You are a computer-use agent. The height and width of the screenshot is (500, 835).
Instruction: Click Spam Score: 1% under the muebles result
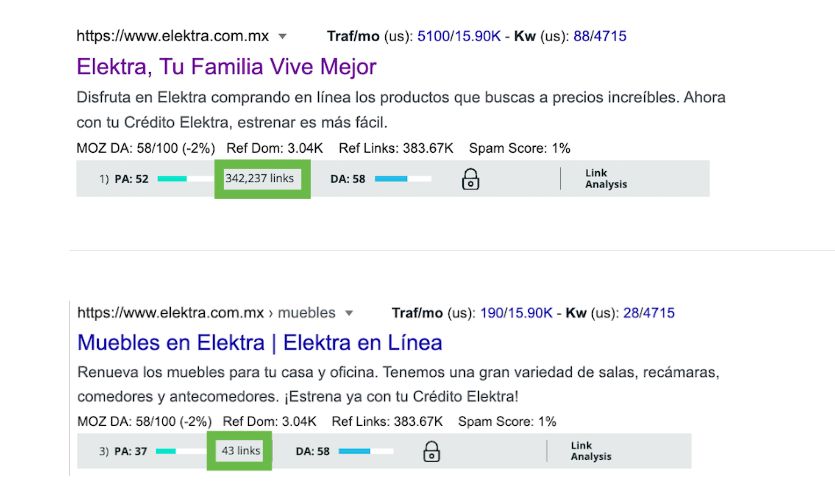[507, 421]
